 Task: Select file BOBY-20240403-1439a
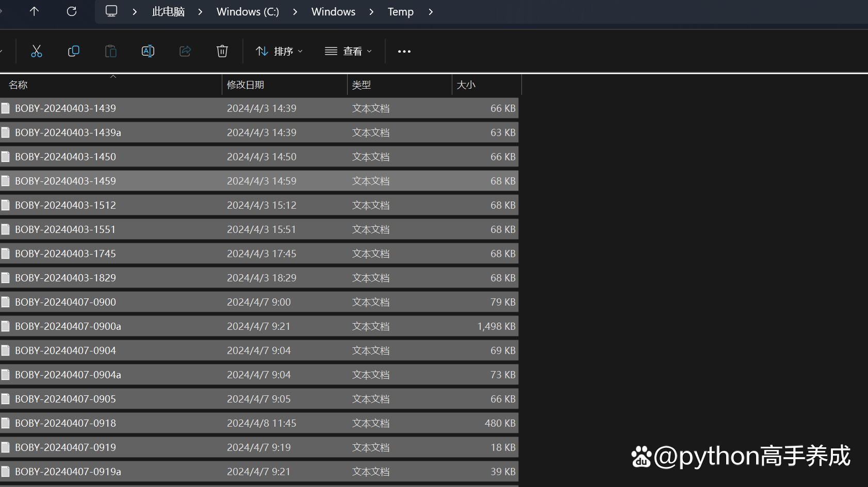tap(259, 132)
